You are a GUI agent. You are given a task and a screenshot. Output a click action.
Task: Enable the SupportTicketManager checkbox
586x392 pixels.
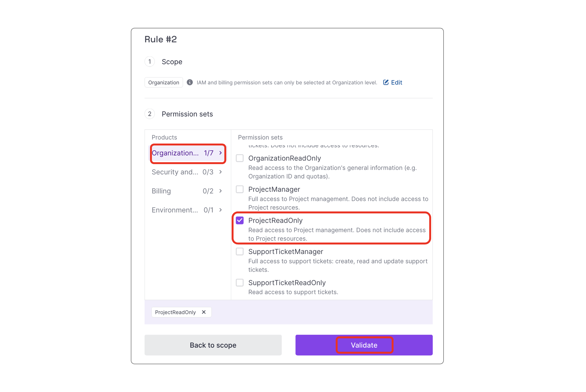241,251
